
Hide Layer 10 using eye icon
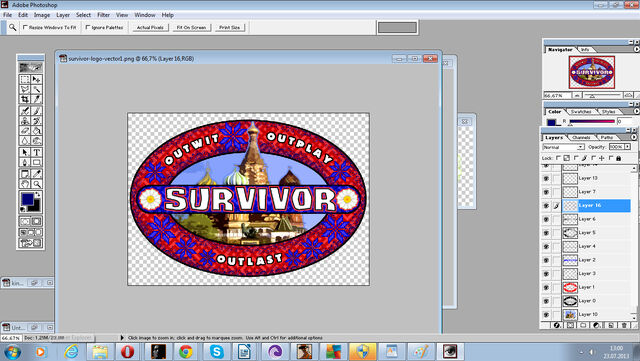point(546,314)
